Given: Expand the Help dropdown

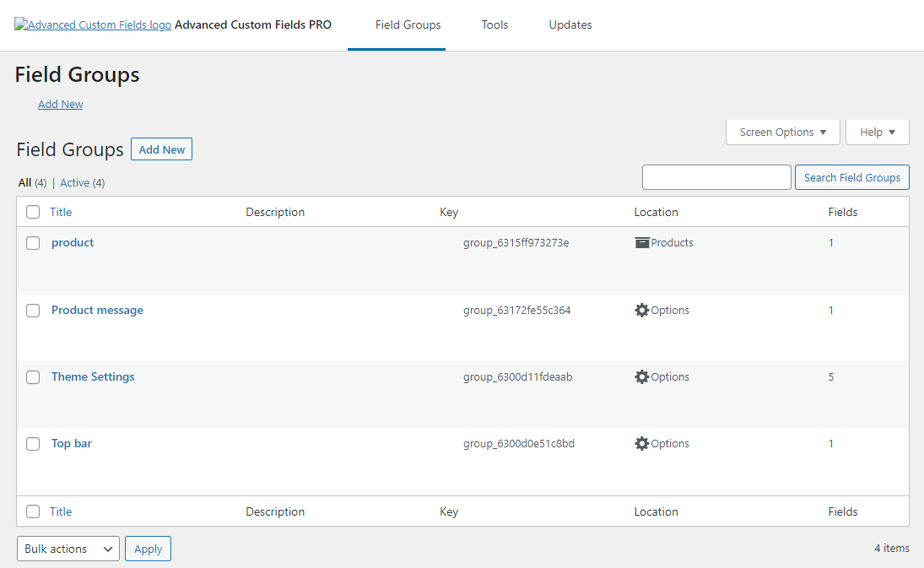Looking at the screenshot, I should click(x=877, y=132).
